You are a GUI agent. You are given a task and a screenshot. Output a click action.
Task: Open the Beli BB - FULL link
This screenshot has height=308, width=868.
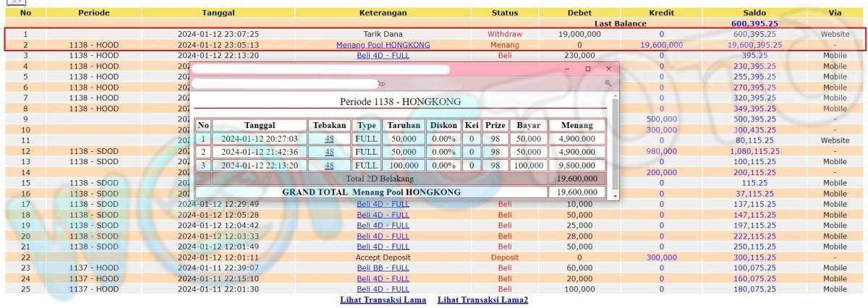coord(383,268)
